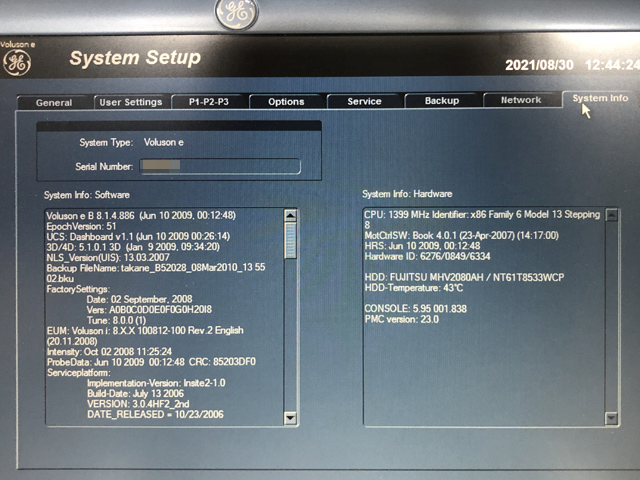Select the Options tab
The image size is (640, 480).
(286, 102)
